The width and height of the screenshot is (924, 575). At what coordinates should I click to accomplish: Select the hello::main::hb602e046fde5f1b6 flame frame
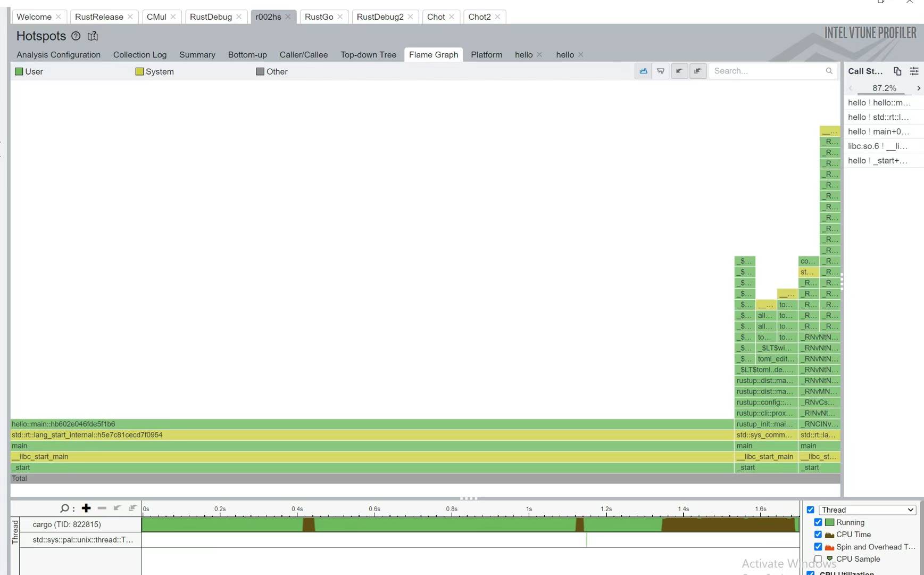(x=372, y=424)
